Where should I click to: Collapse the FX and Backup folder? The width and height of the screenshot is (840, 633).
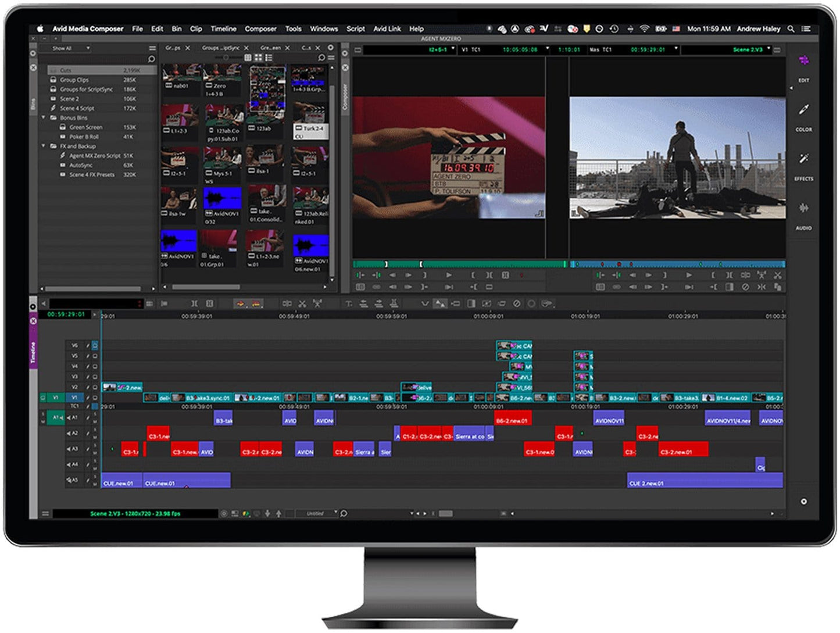pyautogui.click(x=43, y=146)
